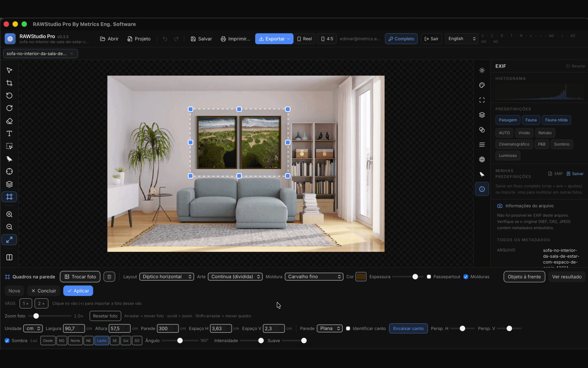Viewport: 588px width, 368px height.
Task: Set light direction to Oeste
Action: [48, 341]
